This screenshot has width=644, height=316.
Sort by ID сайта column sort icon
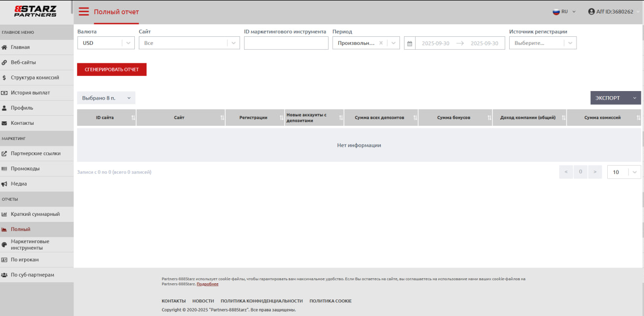pos(133,118)
